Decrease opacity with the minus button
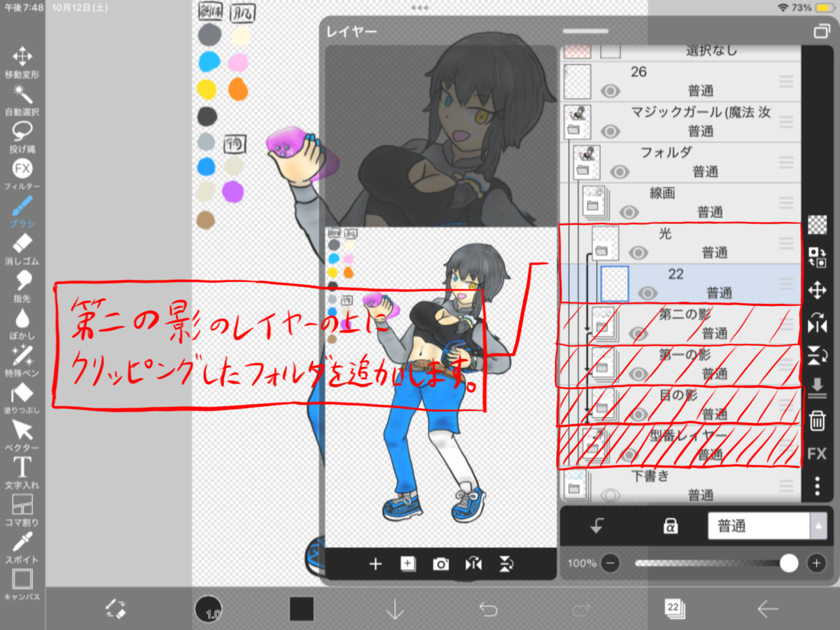The height and width of the screenshot is (630, 840). pos(610,563)
